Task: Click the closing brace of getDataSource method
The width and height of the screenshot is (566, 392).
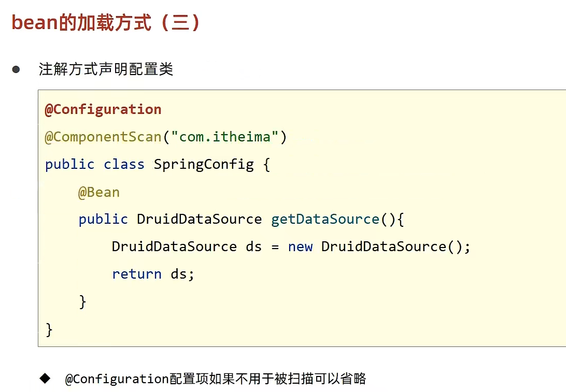Action: pos(82,302)
